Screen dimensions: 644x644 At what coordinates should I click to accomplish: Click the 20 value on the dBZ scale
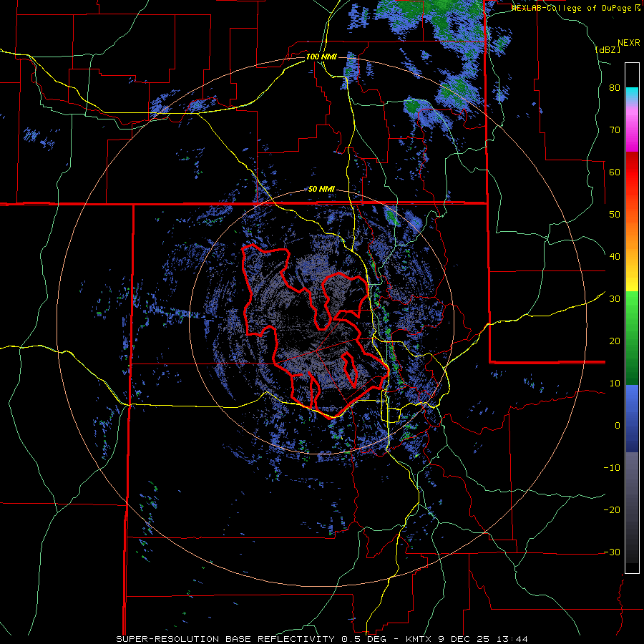(615, 341)
